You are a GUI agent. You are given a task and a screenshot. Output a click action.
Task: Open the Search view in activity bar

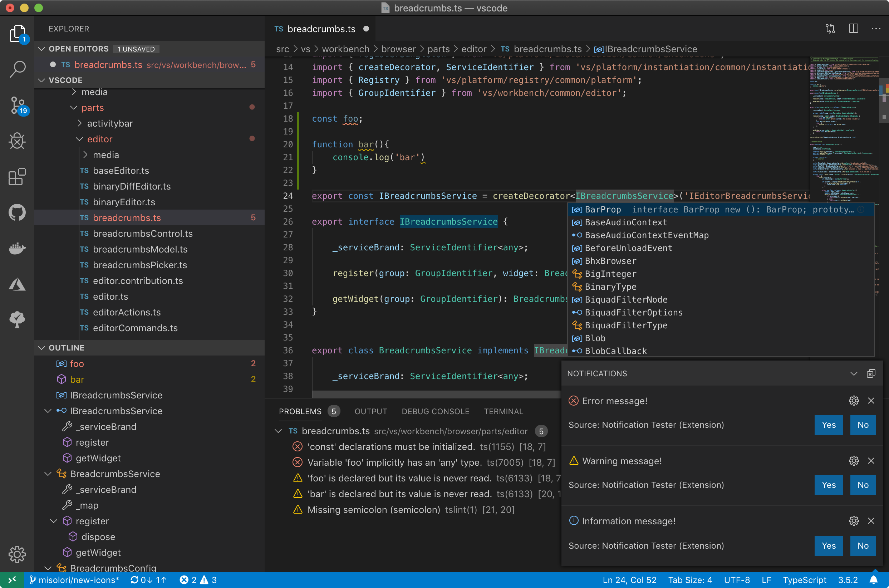coord(17,69)
